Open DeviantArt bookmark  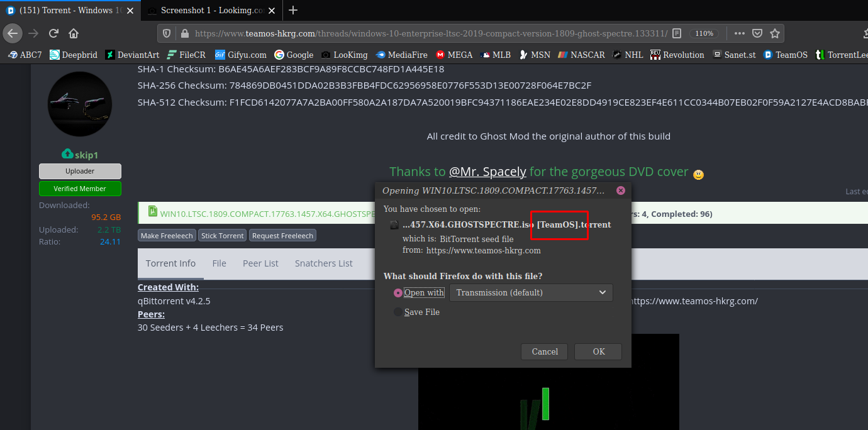coord(132,55)
